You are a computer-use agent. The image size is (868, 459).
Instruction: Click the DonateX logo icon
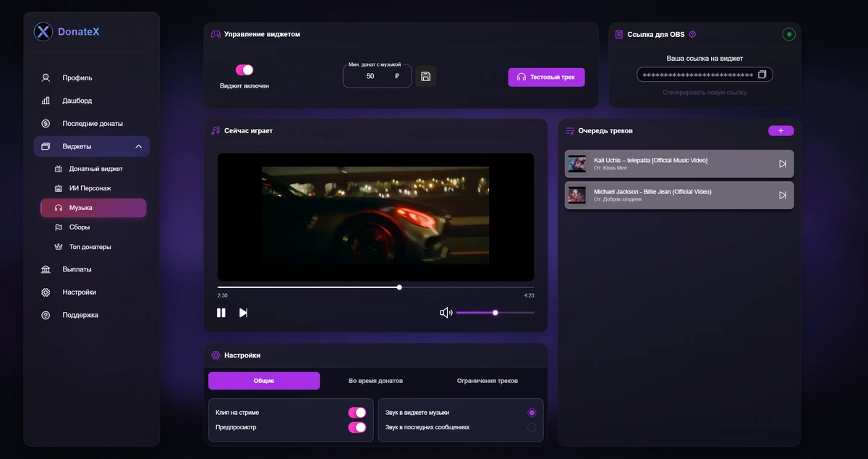click(43, 32)
